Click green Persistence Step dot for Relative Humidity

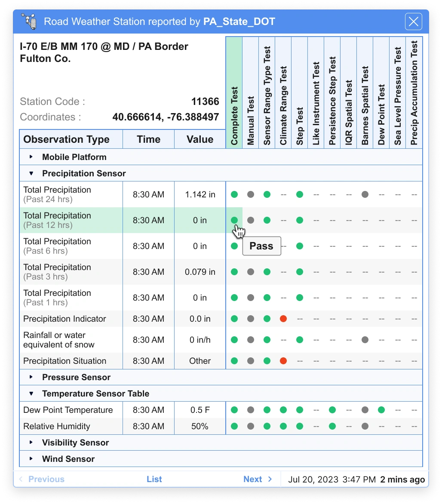[332, 426]
